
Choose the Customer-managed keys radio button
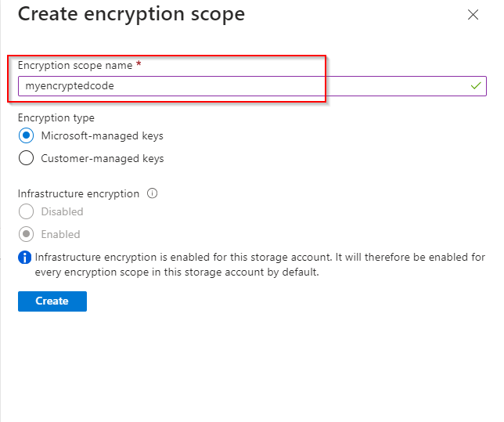tap(26, 158)
